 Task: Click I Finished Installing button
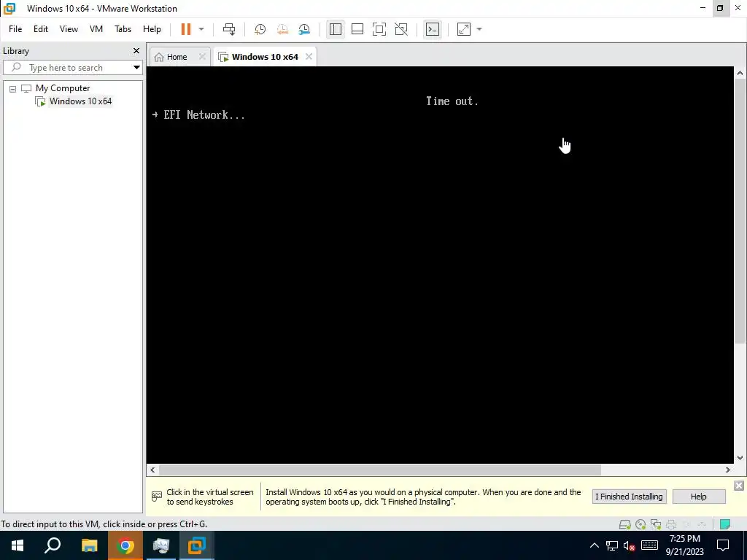(x=629, y=496)
